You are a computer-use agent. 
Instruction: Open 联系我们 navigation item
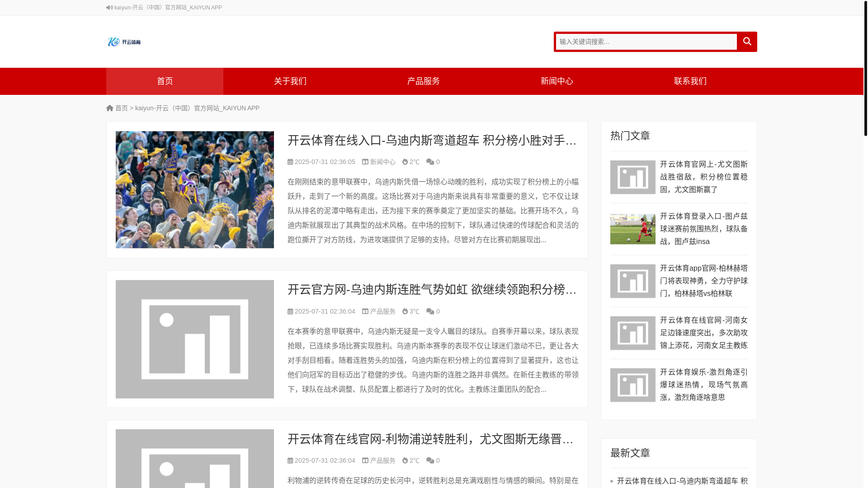690,81
